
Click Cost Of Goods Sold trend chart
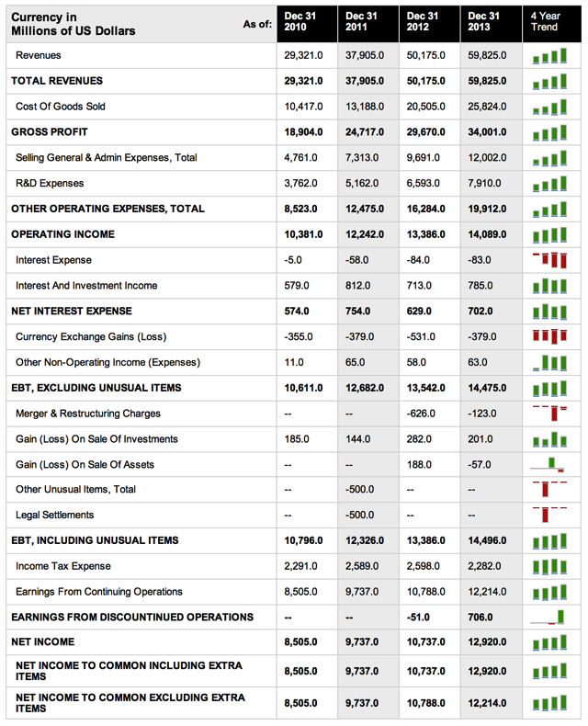549,107
